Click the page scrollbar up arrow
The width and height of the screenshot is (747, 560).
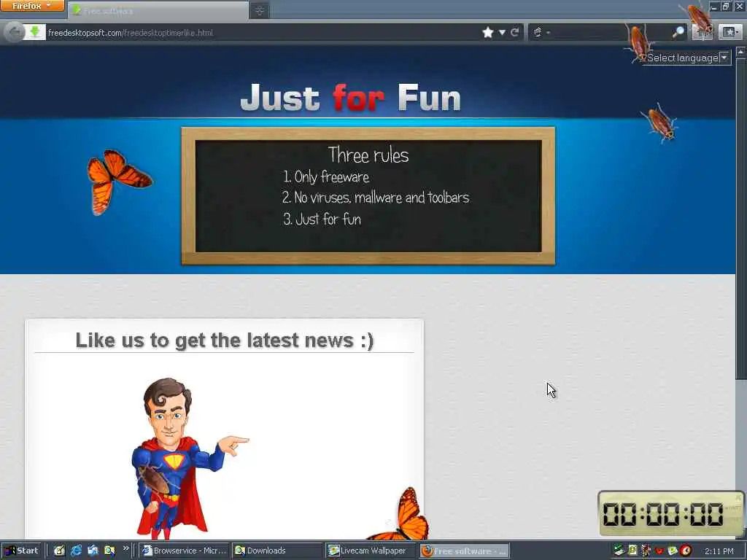741,51
